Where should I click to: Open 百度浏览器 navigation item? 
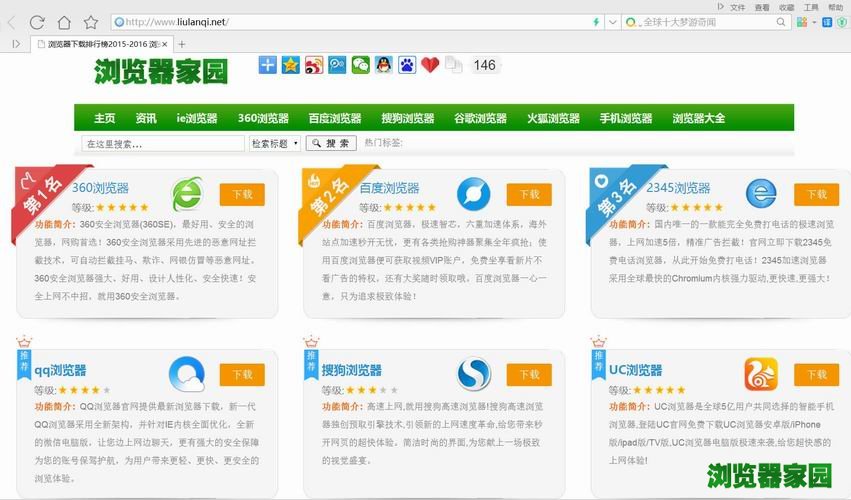(335, 118)
